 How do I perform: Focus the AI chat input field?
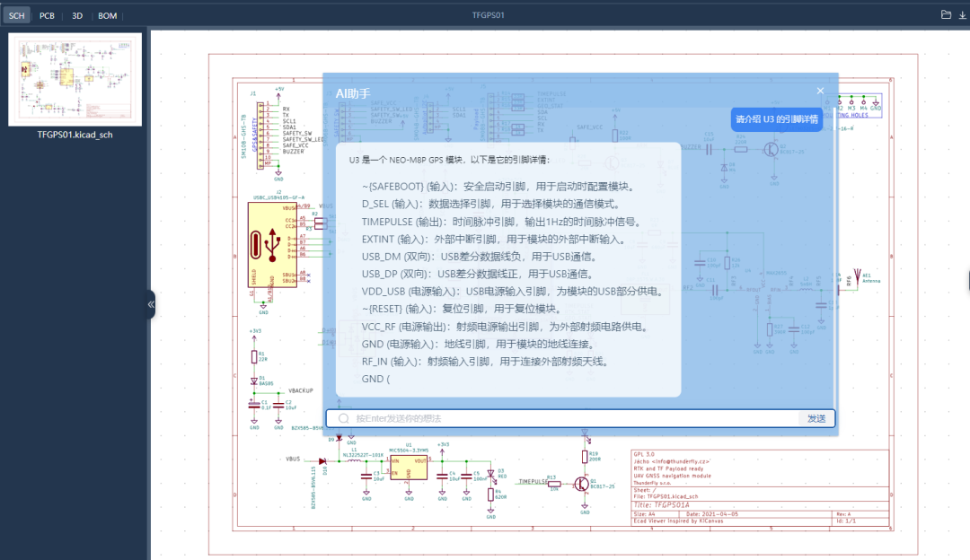(580, 418)
